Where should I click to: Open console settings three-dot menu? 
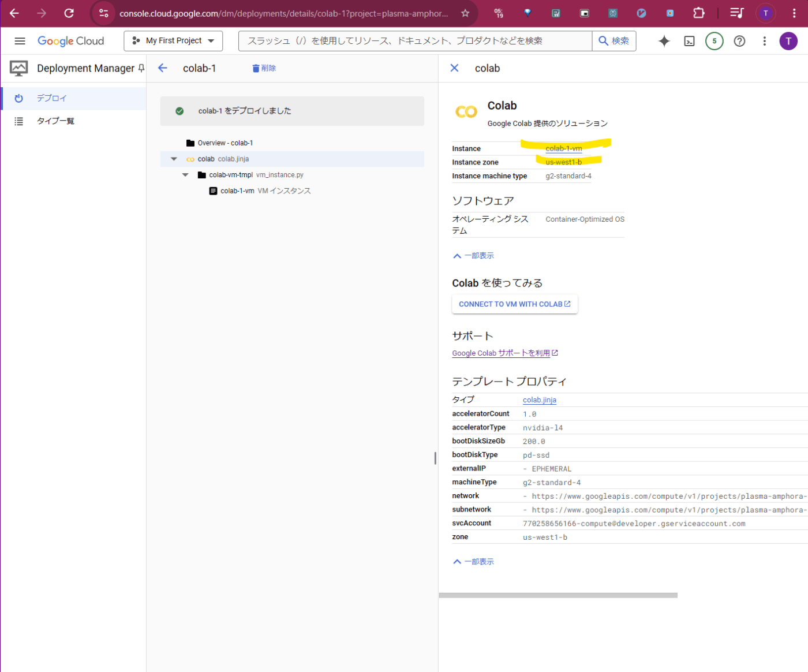[x=764, y=41]
